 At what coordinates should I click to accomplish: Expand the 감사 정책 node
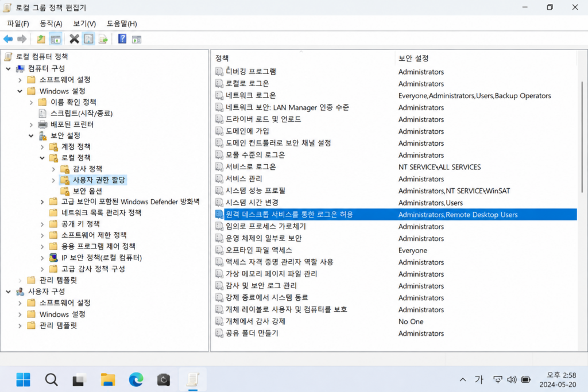(x=53, y=169)
